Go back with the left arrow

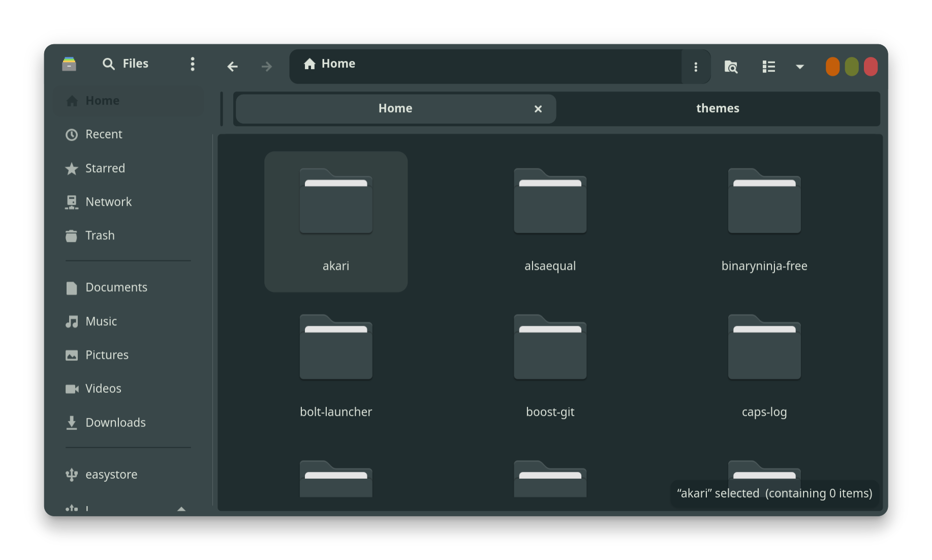point(232,67)
